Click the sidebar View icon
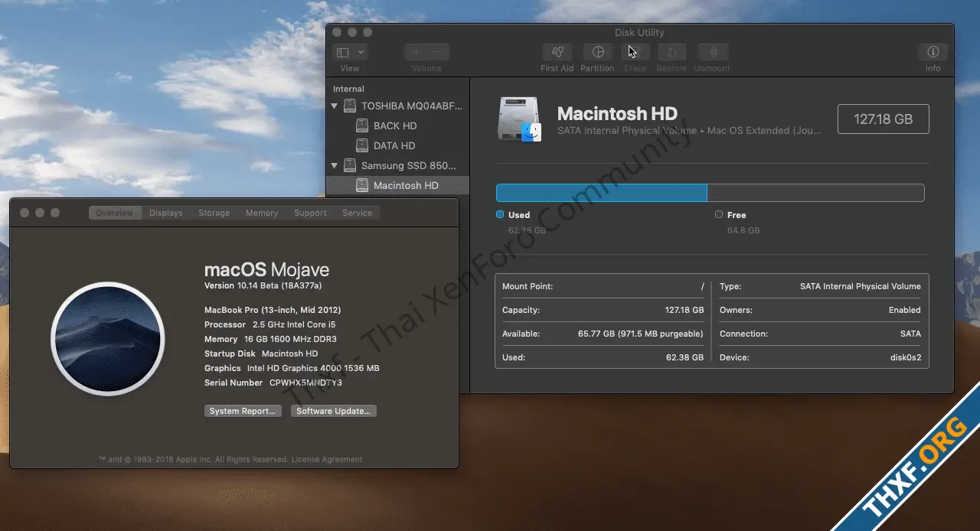This screenshot has height=531, width=980. [343, 52]
